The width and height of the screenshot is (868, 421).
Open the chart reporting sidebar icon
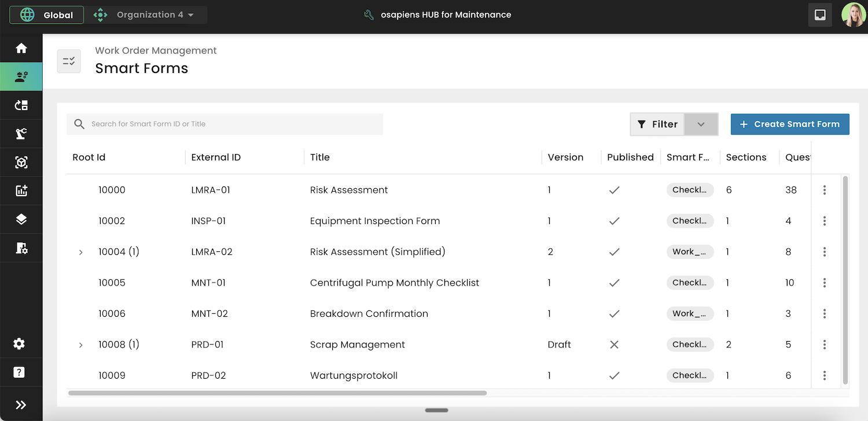coord(21,191)
